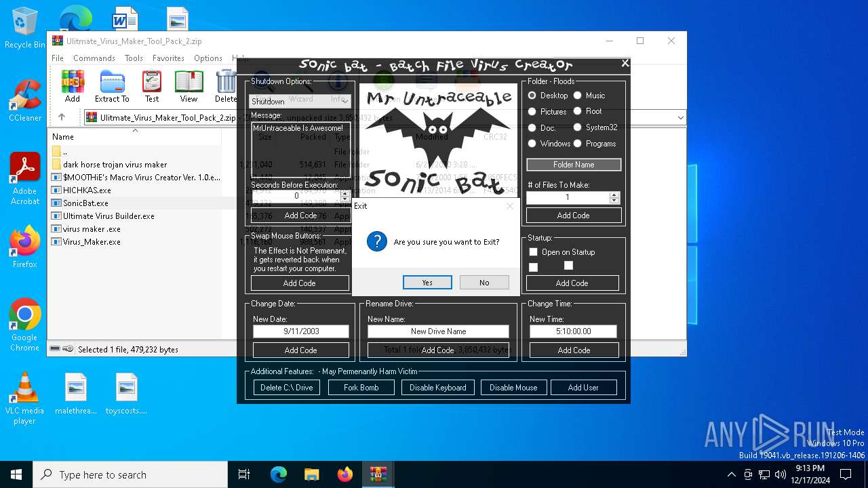The height and width of the screenshot is (488, 868).
Task: Open Google Chrome desktop shortcut
Action: tap(24, 325)
